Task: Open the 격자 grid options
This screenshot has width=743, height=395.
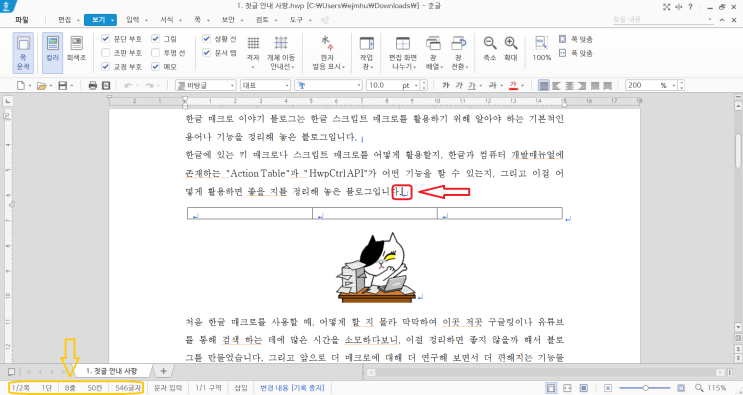Action: [x=253, y=52]
